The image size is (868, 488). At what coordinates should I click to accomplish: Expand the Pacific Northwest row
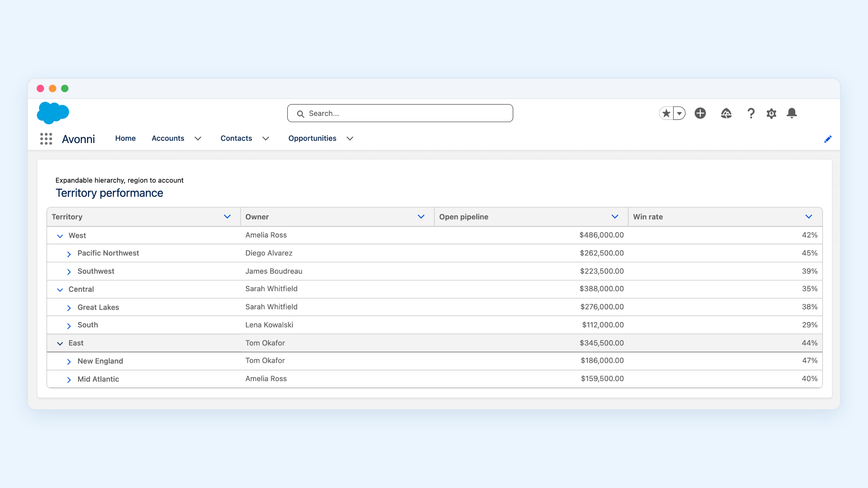pyautogui.click(x=69, y=254)
